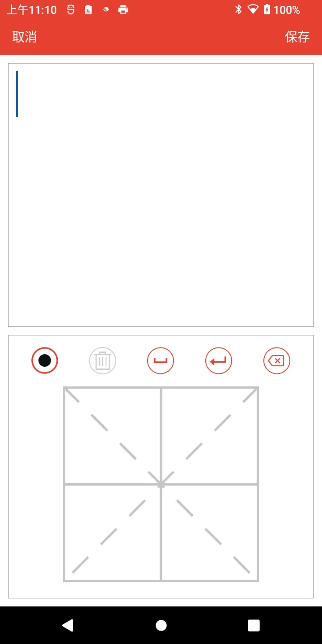Focus the large text input area
The height and width of the screenshot is (644, 322).
point(161,195)
